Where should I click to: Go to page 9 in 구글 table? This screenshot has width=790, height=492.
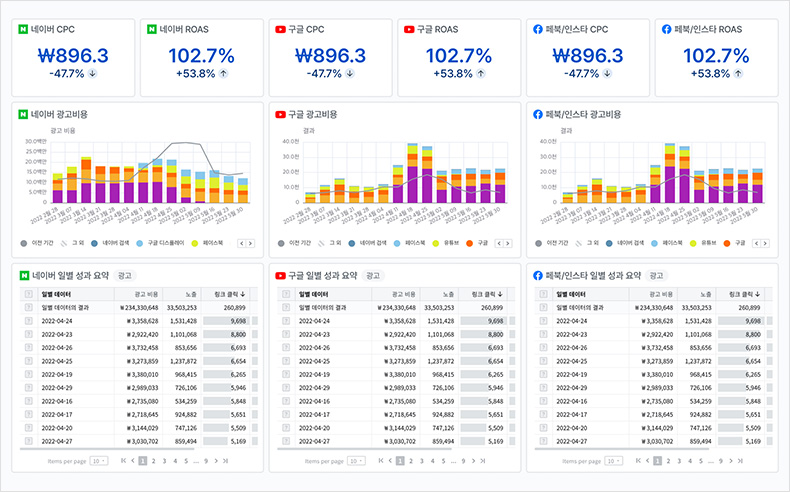pyautogui.click(x=463, y=461)
